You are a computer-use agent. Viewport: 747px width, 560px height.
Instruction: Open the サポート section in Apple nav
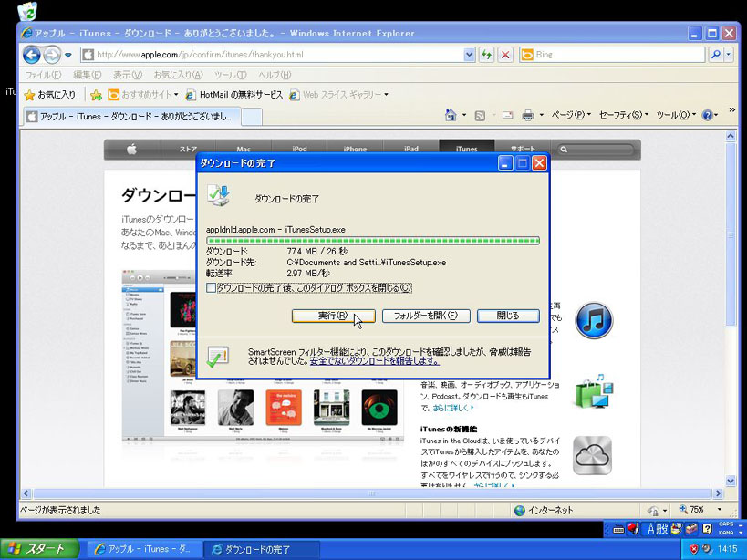pyautogui.click(x=523, y=150)
